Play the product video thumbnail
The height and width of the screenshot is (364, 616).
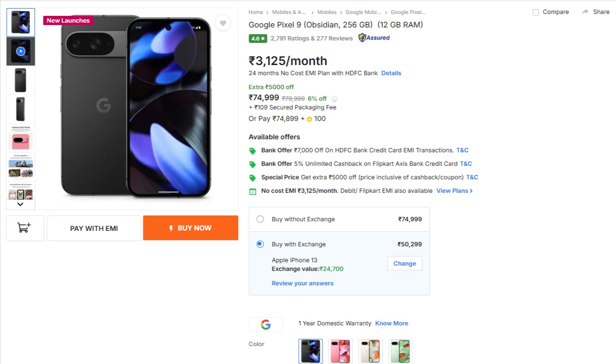click(21, 51)
